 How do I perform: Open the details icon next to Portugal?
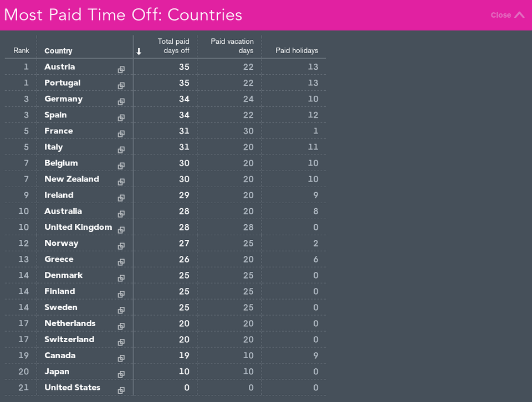[x=121, y=86]
